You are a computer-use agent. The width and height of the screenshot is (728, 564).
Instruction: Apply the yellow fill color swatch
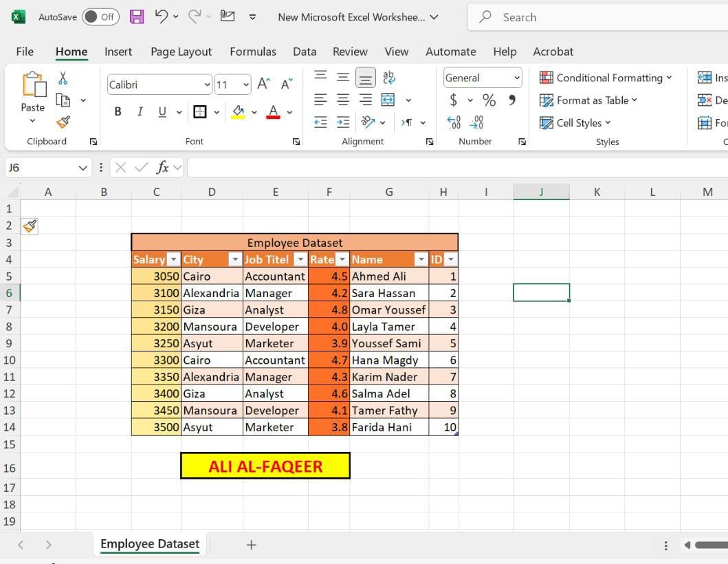click(x=238, y=111)
